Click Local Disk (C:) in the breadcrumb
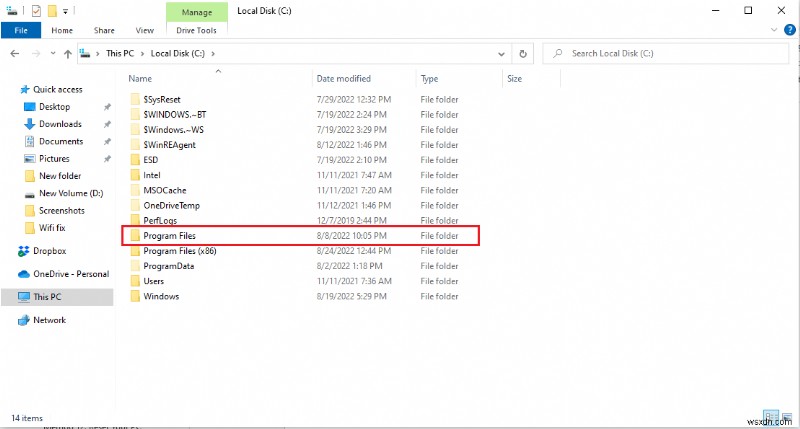 [x=178, y=54]
